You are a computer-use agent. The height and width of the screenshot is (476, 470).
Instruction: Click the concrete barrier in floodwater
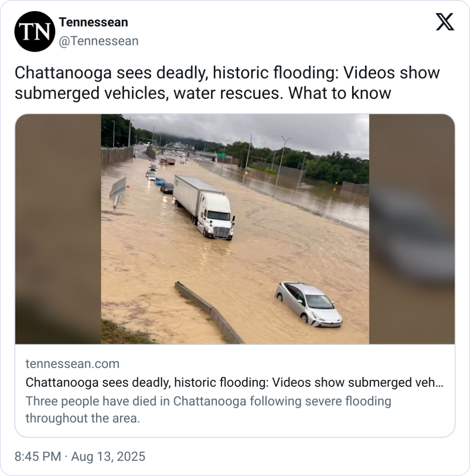(x=209, y=313)
